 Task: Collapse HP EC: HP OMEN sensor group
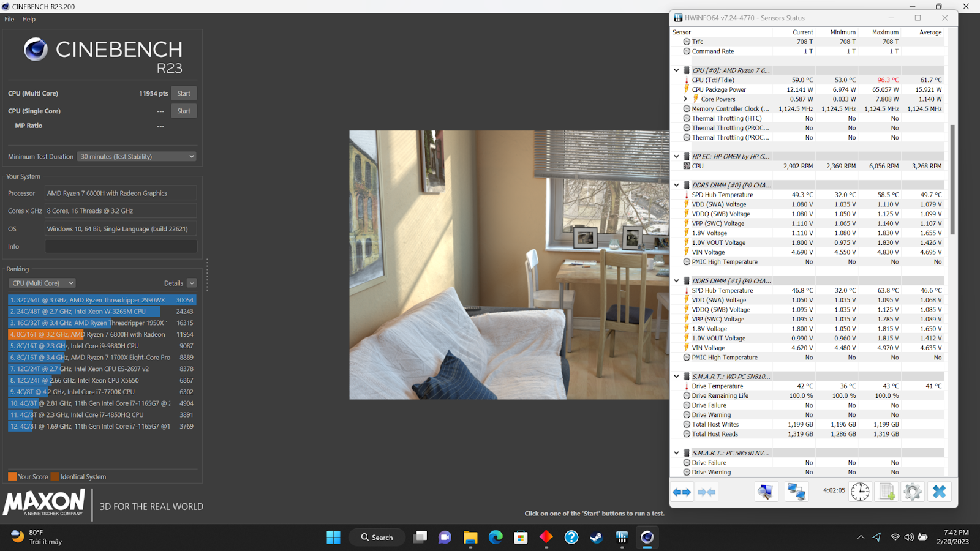coord(676,157)
